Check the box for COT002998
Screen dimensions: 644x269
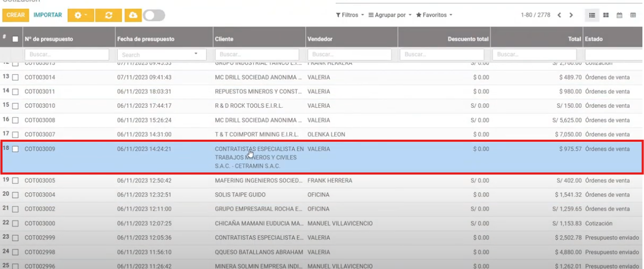click(x=15, y=252)
